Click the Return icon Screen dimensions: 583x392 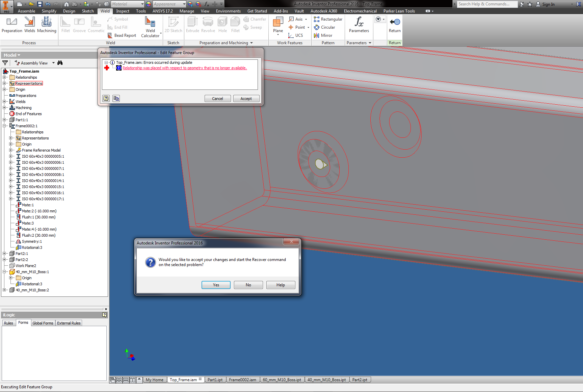point(394,22)
